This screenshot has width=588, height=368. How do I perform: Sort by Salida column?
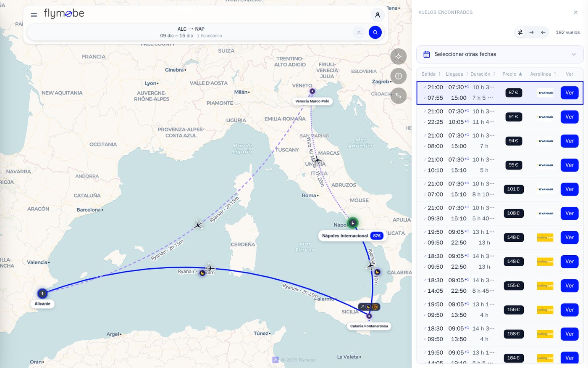(431, 74)
